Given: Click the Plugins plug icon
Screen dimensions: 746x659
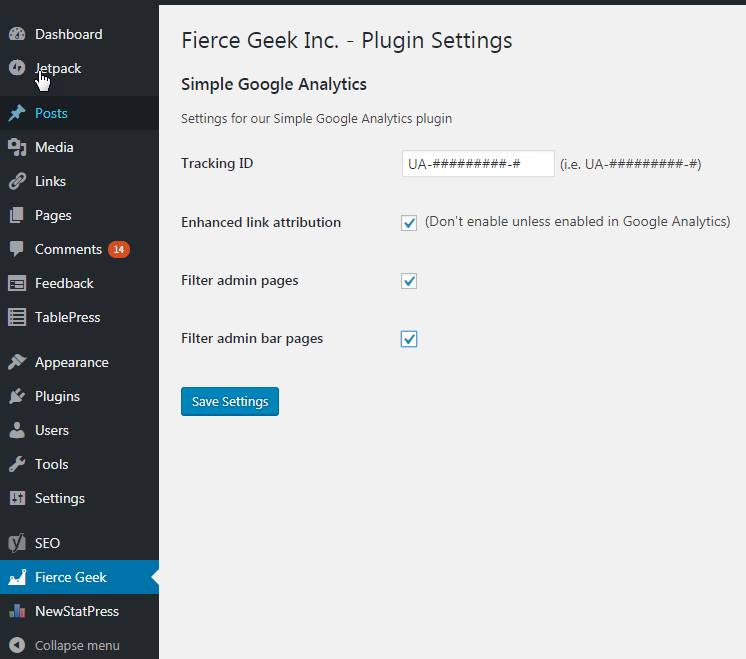Looking at the screenshot, I should (17, 396).
